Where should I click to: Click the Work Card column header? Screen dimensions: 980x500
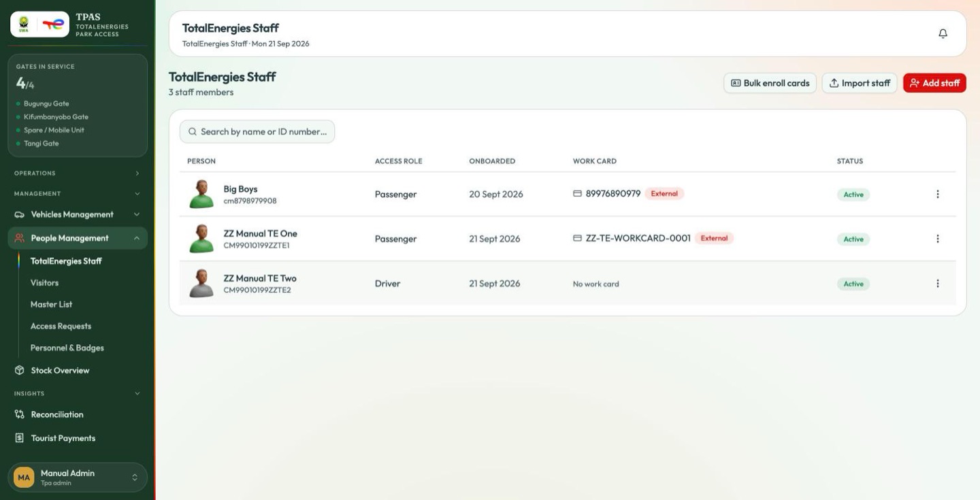click(595, 161)
